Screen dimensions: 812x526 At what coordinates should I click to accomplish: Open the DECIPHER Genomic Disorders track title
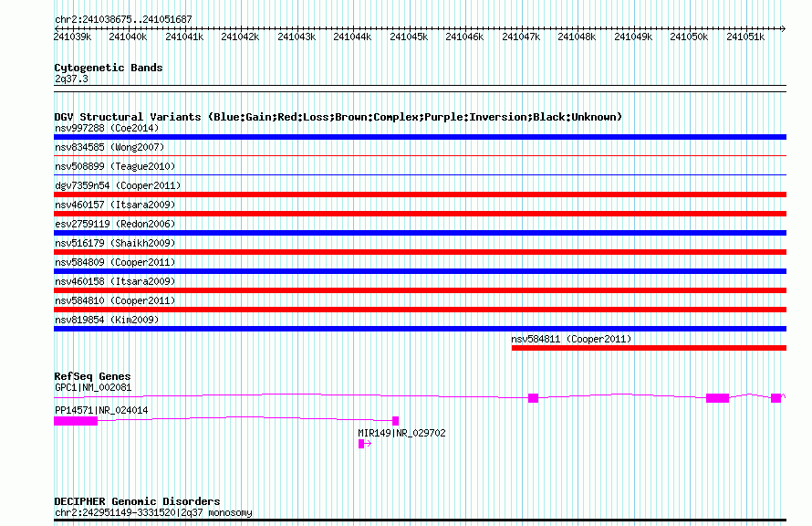137,501
